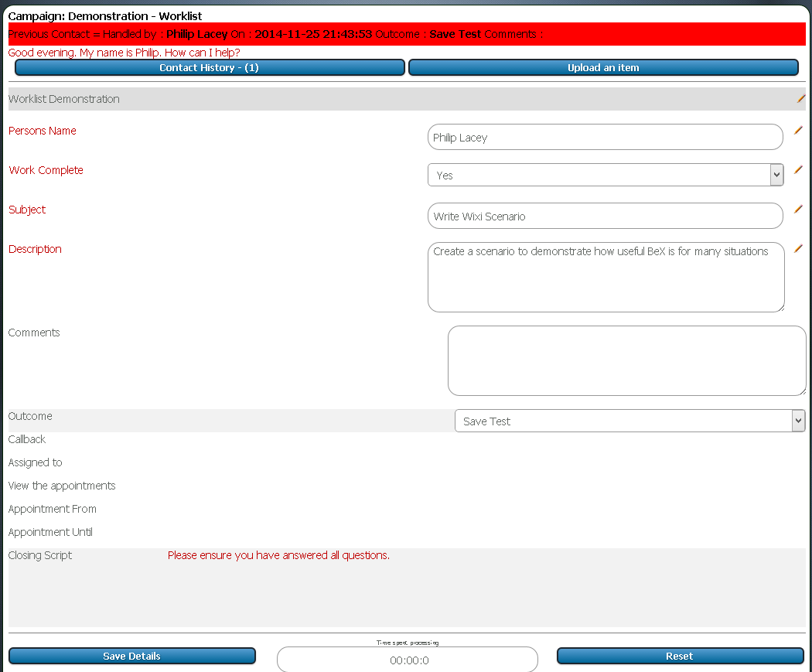
Task: Click the resize grip on the Comments box
Action: (801, 391)
